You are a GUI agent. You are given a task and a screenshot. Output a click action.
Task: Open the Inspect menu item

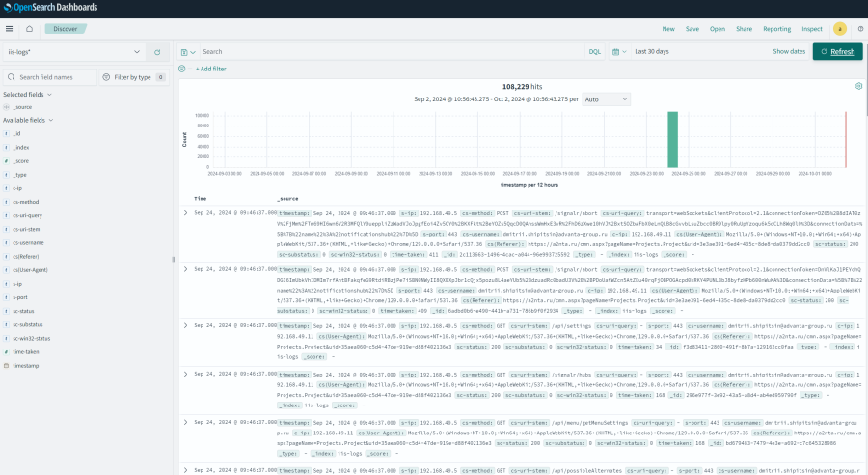coord(811,29)
